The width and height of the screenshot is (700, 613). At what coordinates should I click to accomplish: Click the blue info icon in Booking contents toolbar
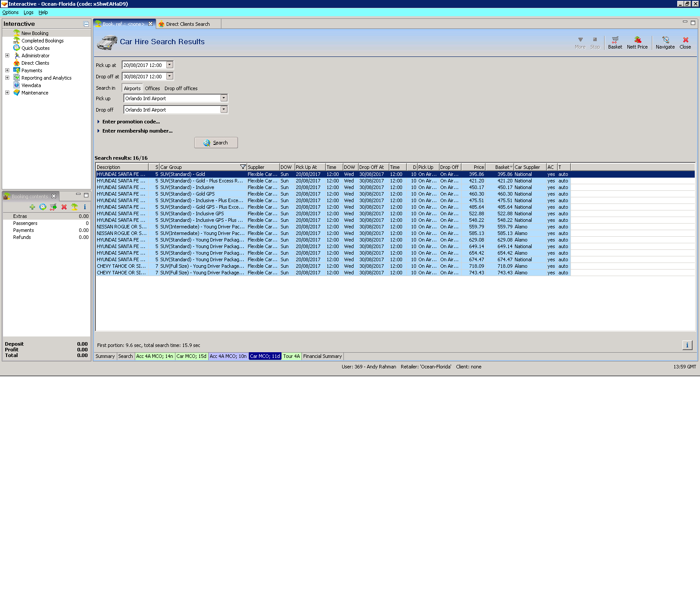pyautogui.click(x=85, y=207)
